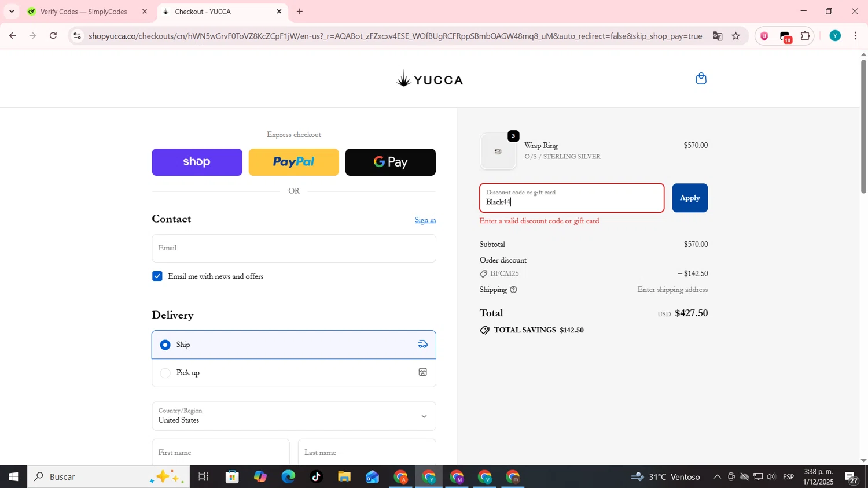Viewport: 868px width, 488px height.
Task: Click the BFCM25 discount tag
Action: pyautogui.click(x=499, y=274)
